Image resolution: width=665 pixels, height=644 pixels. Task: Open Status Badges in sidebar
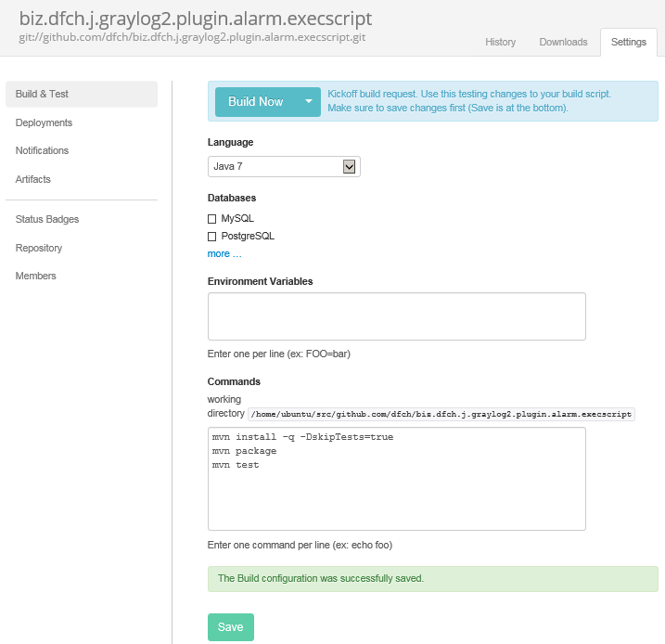pyautogui.click(x=47, y=220)
